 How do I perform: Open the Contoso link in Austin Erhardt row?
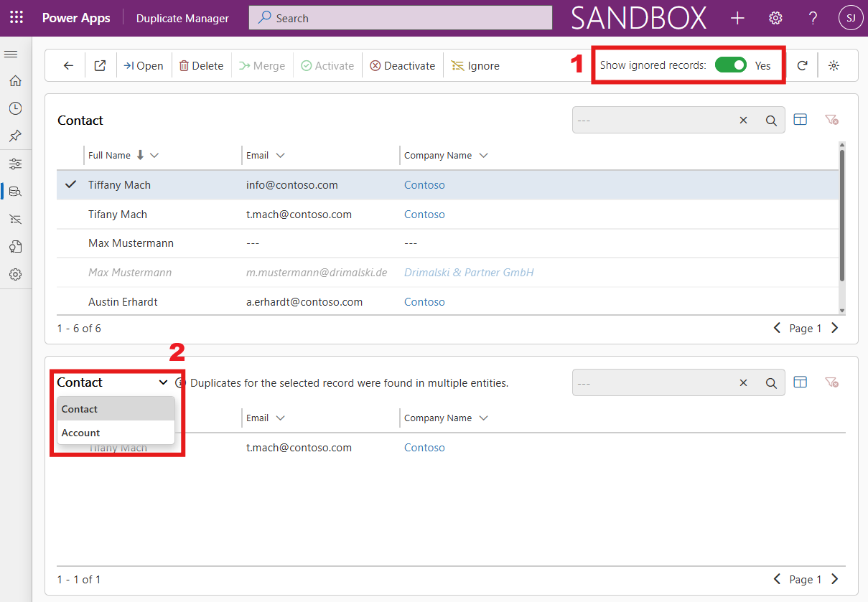[x=424, y=302]
